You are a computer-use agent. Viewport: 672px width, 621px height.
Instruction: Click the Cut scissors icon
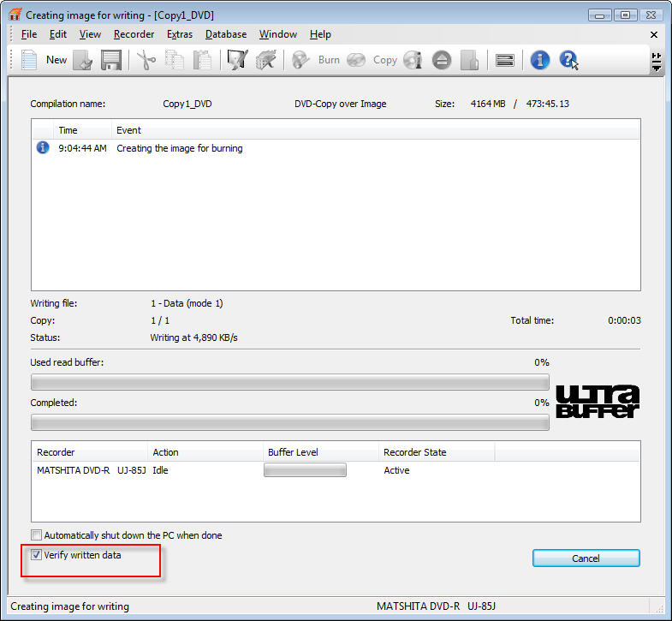[x=146, y=60]
